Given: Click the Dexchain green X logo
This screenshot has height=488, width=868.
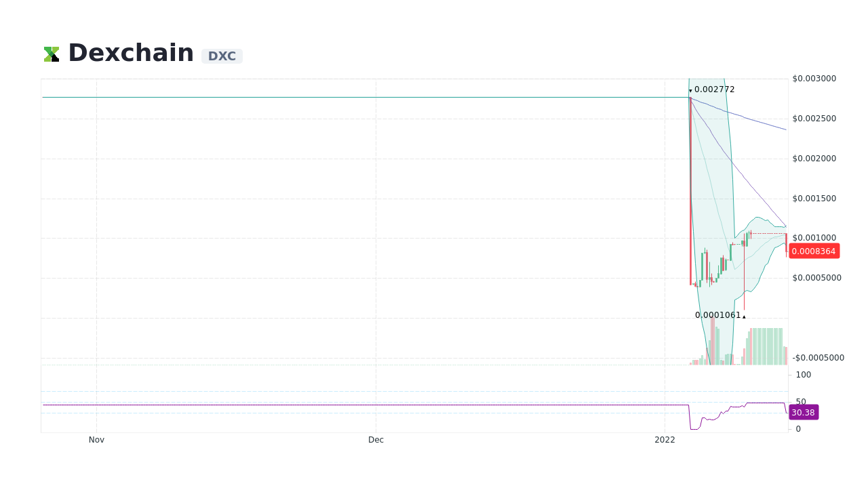Looking at the screenshot, I should 51,53.
